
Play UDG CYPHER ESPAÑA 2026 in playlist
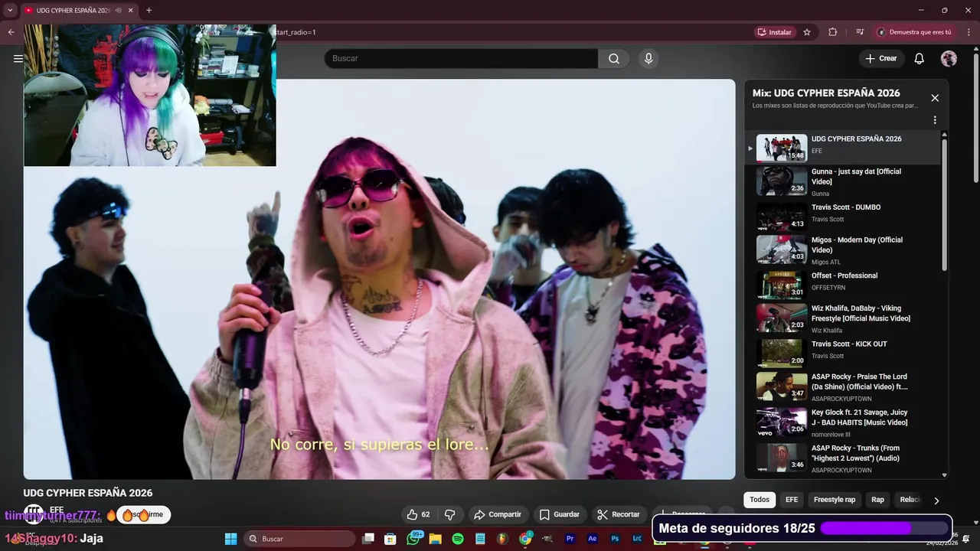pos(842,148)
